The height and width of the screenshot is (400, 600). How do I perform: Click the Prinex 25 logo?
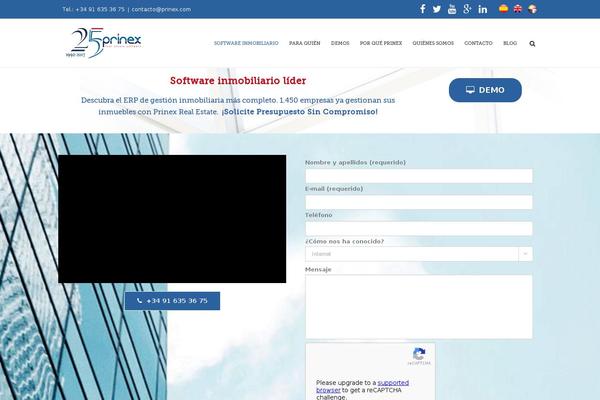pos(104,42)
